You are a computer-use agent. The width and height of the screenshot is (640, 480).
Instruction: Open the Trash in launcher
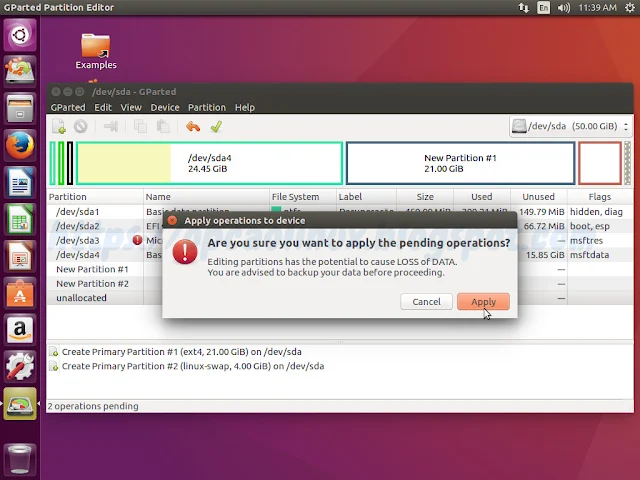pos(20,460)
